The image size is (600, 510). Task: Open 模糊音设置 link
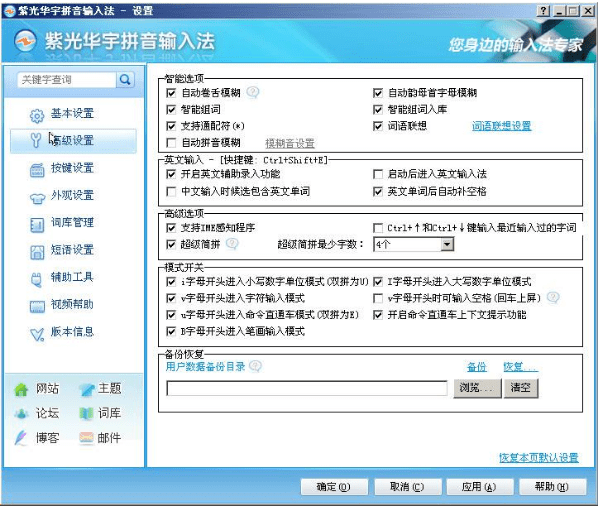coord(290,143)
